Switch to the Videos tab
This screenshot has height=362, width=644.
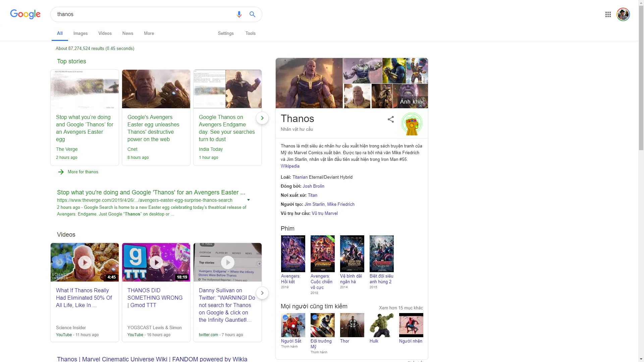[105, 34]
